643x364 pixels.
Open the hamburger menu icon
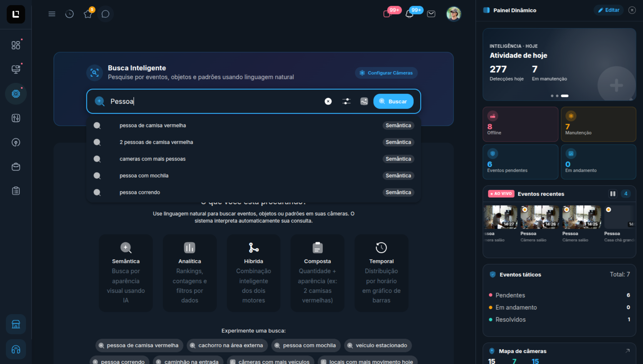pos(52,14)
